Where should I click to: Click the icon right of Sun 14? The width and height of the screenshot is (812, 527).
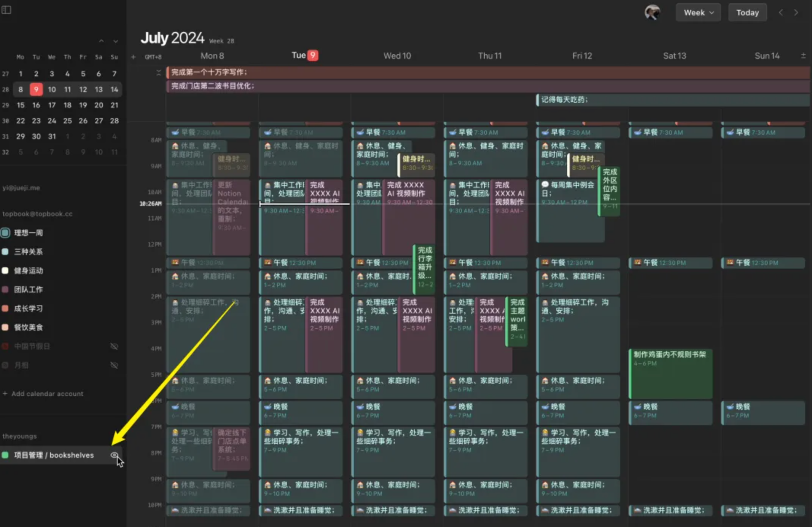[x=803, y=56]
